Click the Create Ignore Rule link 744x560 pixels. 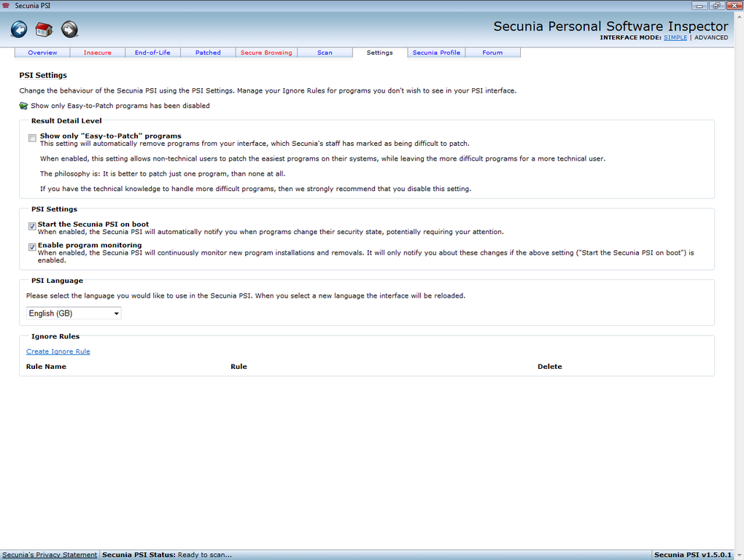click(58, 351)
